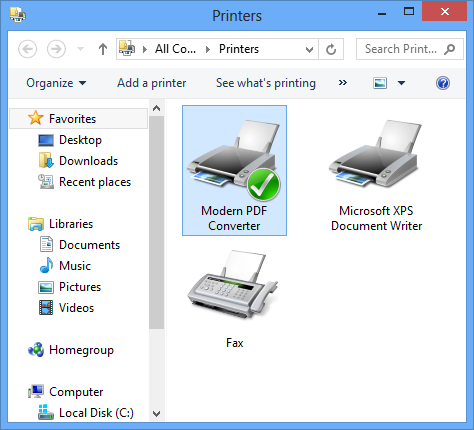Click the address bar location icon
Screen dimensions: 474x430
point(127,48)
